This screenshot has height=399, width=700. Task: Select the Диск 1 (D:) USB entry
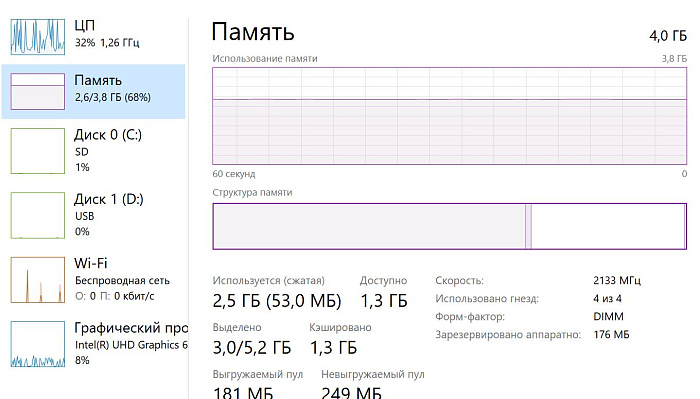84,216
